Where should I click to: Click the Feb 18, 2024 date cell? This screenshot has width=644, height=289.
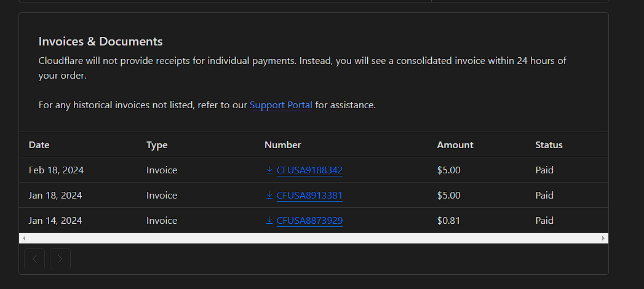click(56, 170)
